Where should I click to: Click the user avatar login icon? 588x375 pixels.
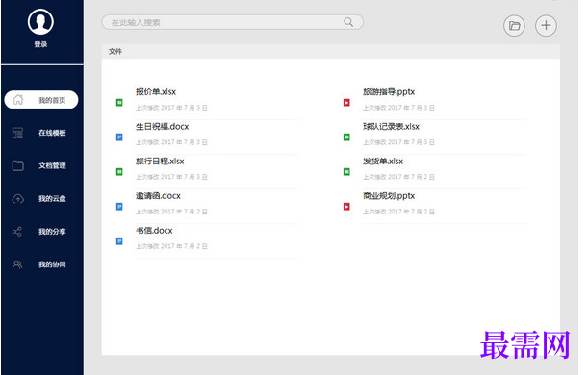40,22
